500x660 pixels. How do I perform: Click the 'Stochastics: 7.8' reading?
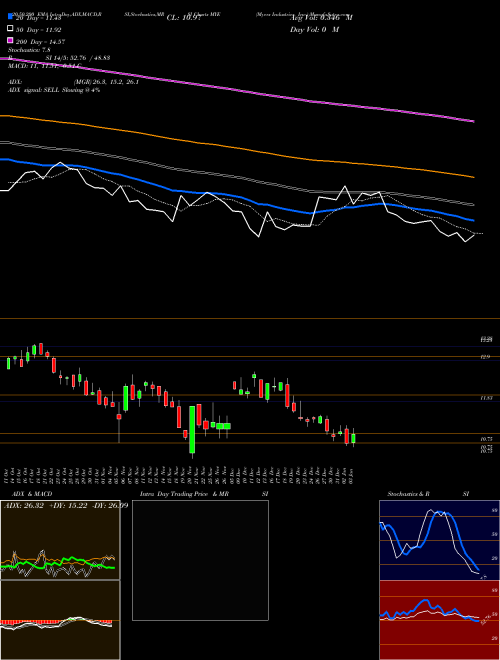coord(29,50)
